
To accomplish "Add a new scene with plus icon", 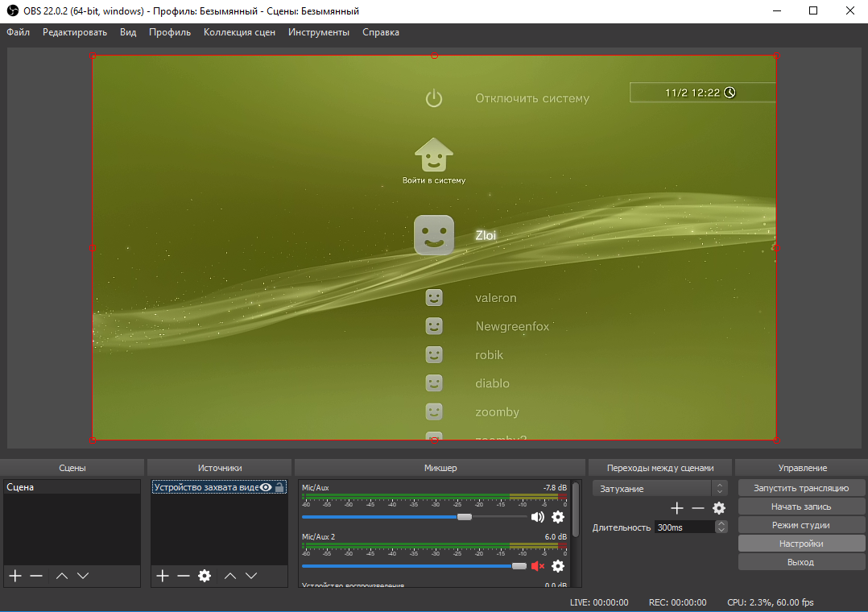I will (15, 576).
